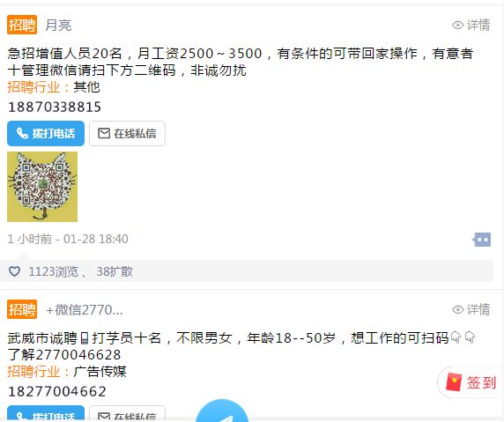Open poster name +微信2770...
The image size is (504, 422).
coord(85,310)
